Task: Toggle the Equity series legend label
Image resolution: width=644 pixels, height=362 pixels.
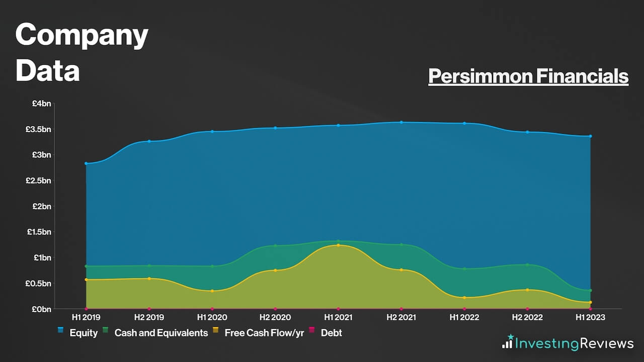Action: coord(84,333)
